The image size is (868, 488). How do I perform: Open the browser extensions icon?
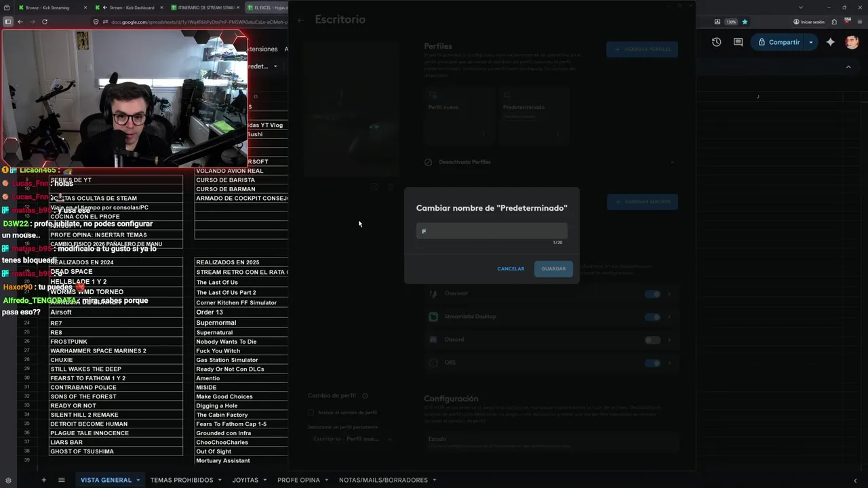pyautogui.click(x=834, y=22)
